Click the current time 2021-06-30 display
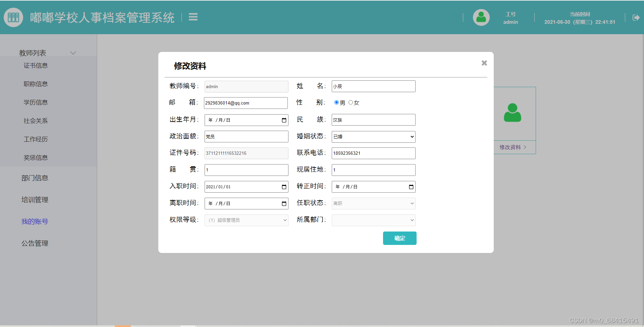The height and width of the screenshot is (327, 644). click(580, 18)
